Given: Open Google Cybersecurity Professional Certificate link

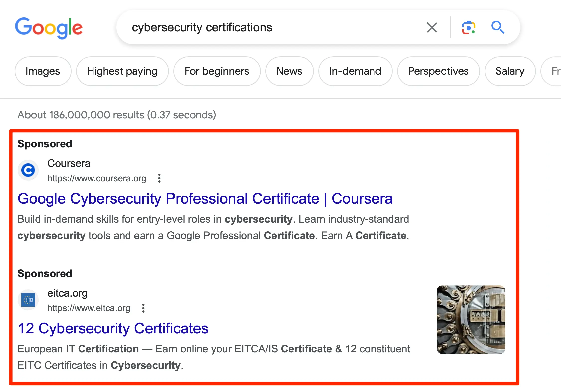Looking at the screenshot, I should (205, 199).
